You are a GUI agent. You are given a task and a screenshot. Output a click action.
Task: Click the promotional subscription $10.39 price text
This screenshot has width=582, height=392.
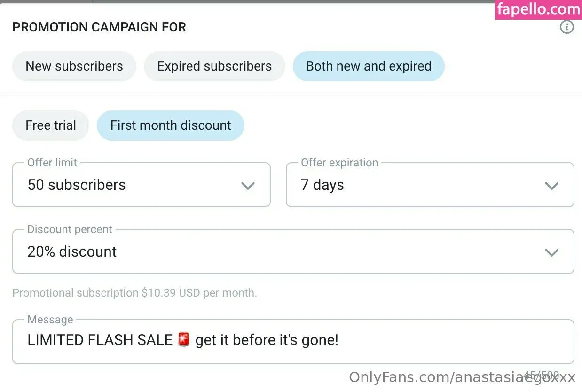click(x=134, y=293)
